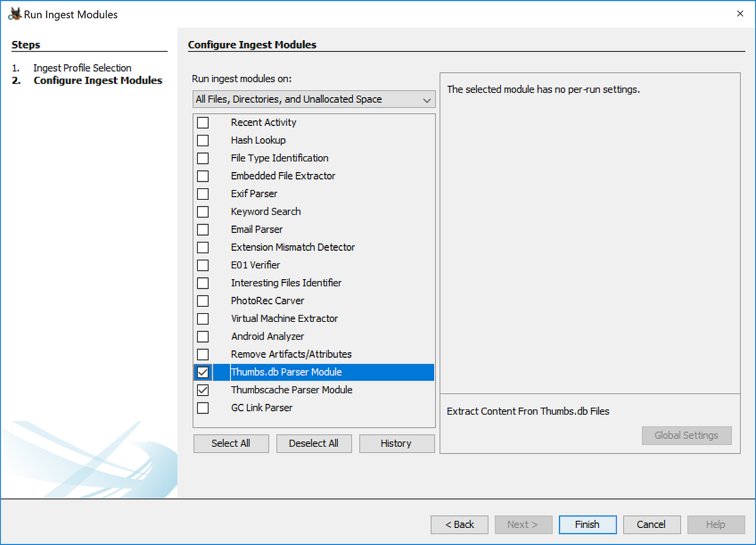Enable the Hash Lookup checkbox
Screen dimensions: 756x545
203,140
